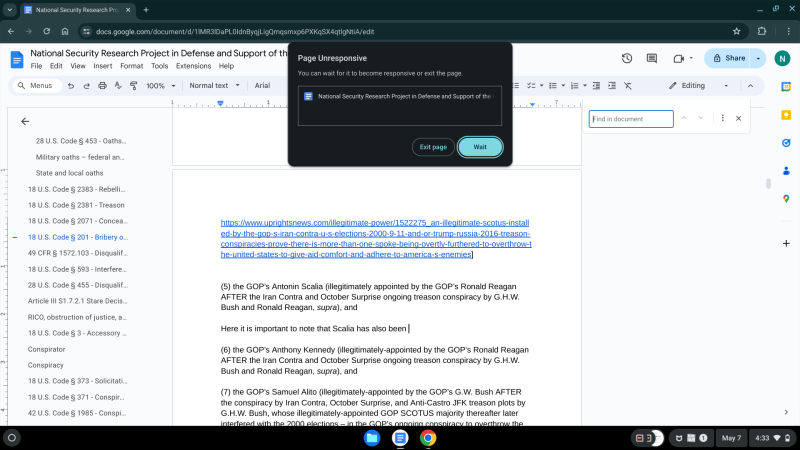This screenshot has height=450, width=800.
Task: Open the Normal text style dropdown
Action: (214, 86)
